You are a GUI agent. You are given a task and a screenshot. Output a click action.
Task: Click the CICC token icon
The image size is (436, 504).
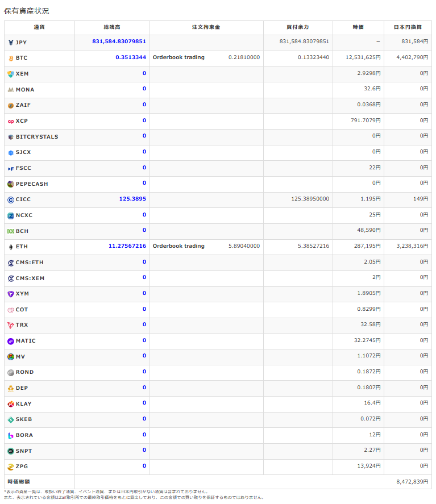coord(11,200)
